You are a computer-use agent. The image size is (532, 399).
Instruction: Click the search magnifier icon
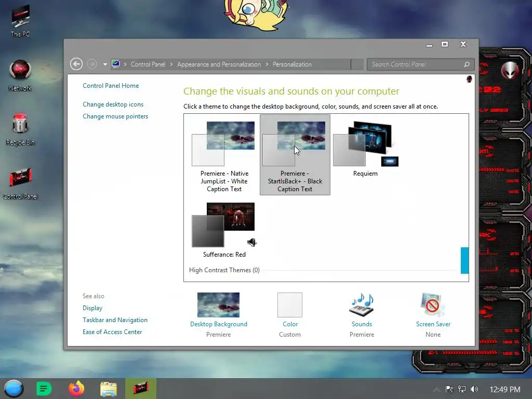pos(467,64)
